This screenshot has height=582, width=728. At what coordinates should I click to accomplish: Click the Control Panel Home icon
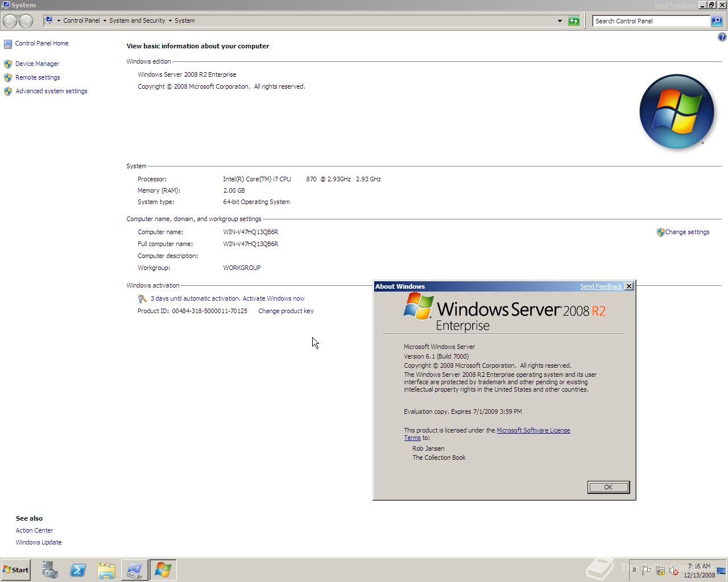(x=8, y=44)
